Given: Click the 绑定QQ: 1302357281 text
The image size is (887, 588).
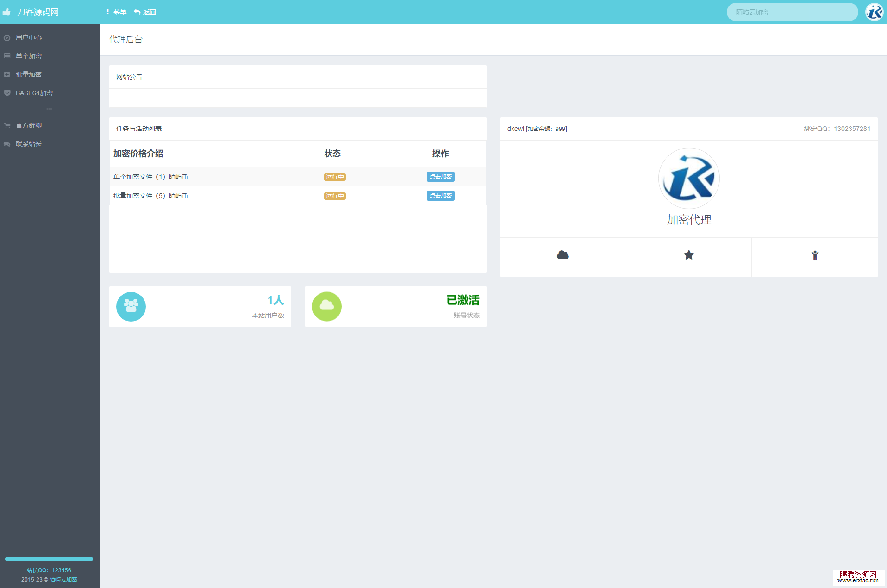Looking at the screenshot, I should (837, 129).
